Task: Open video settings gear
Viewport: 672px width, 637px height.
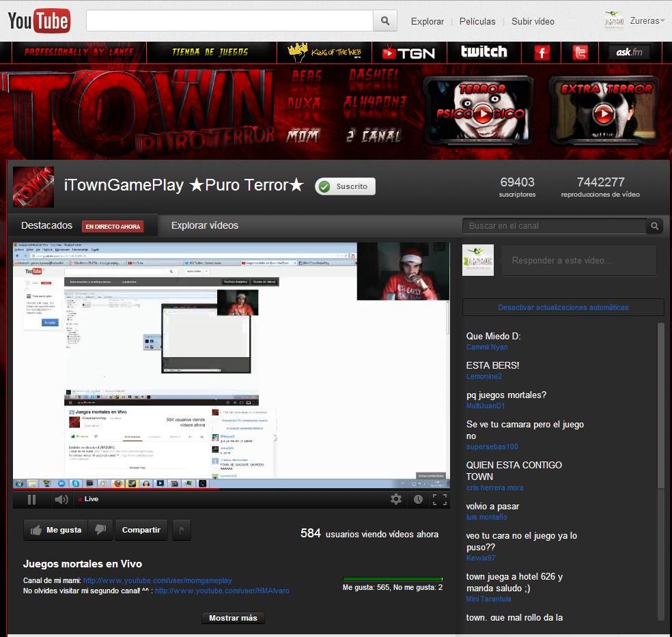Action: click(396, 499)
